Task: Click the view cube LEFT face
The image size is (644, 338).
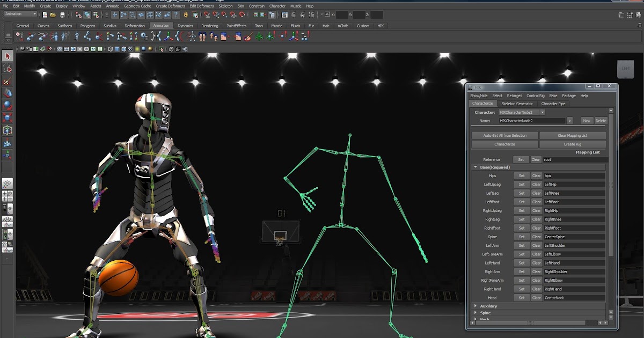Action: (x=625, y=68)
